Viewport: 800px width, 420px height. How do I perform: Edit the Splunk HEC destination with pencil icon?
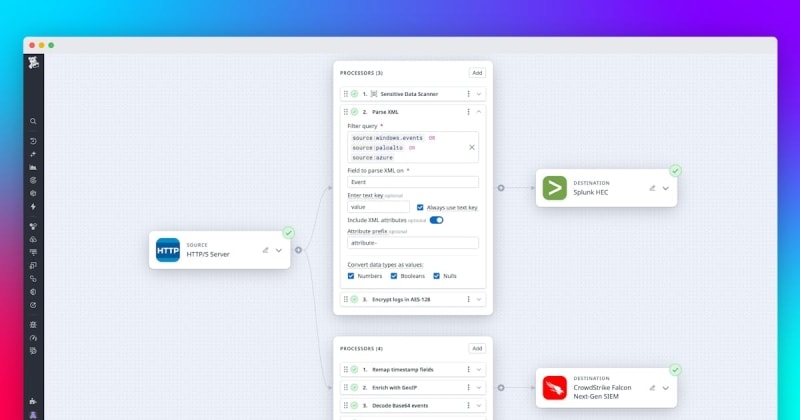[x=652, y=187]
